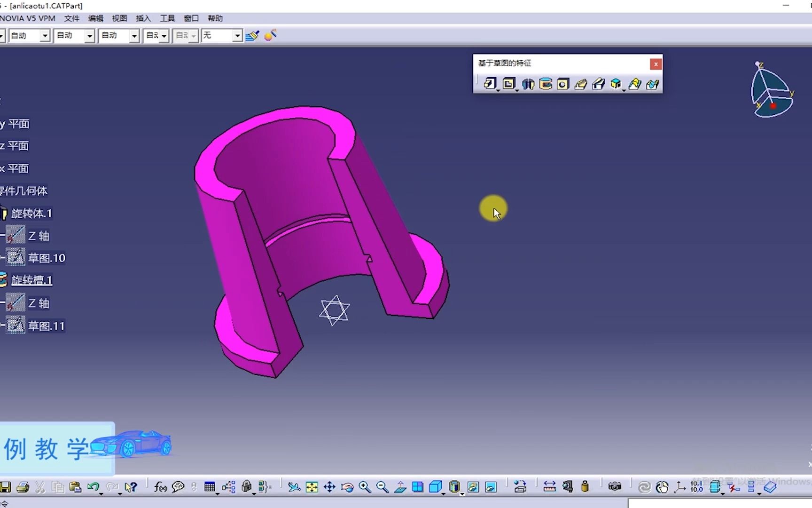
Task: Select 旋转体.1 in the specification tree
Action: tap(31, 214)
